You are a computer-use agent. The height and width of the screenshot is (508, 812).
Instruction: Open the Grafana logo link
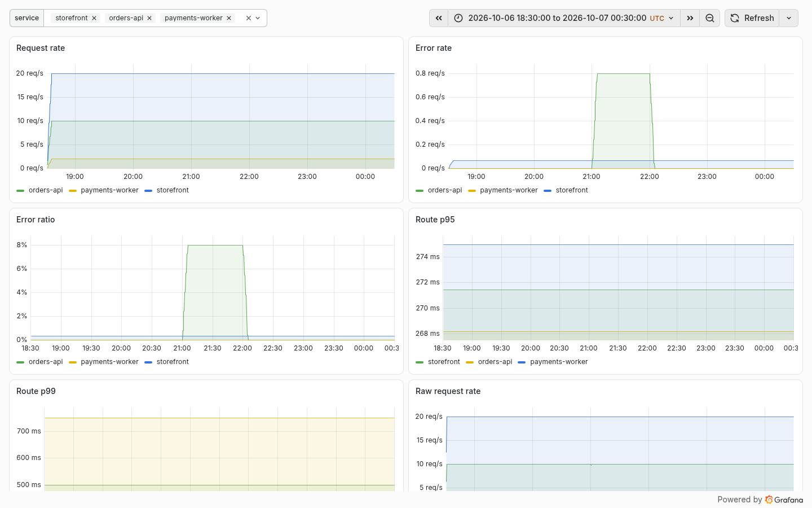[784, 500]
